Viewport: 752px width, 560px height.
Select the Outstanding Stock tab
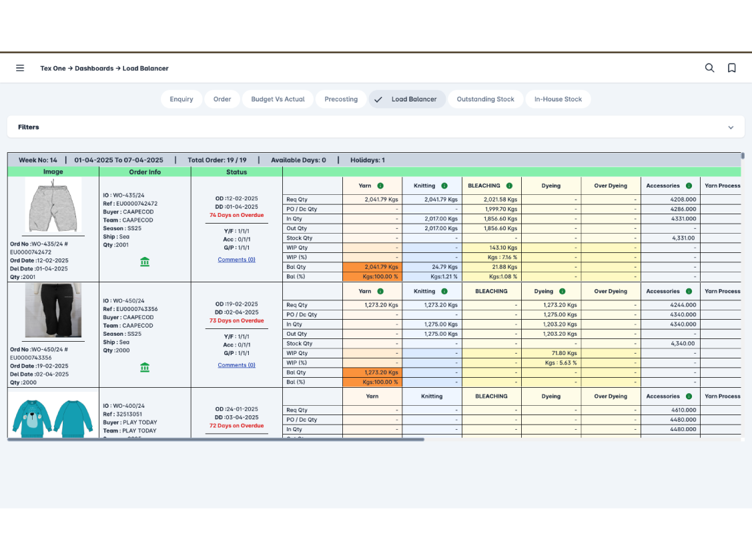(485, 99)
